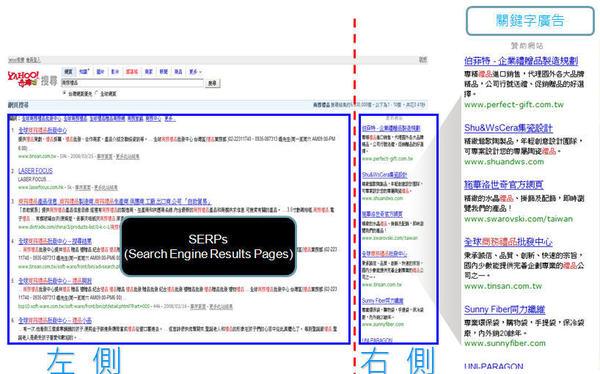Click www.tinsan.com.tw in enlarged ad panel

pos(503,286)
